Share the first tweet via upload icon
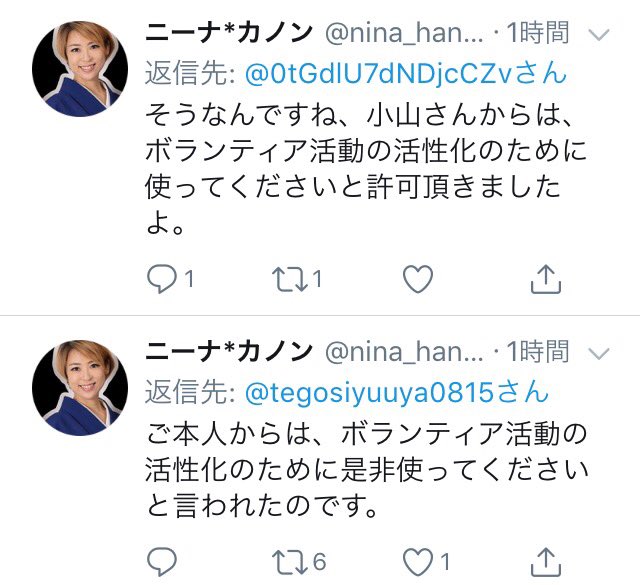The width and height of the screenshot is (640, 585). pyautogui.click(x=546, y=279)
